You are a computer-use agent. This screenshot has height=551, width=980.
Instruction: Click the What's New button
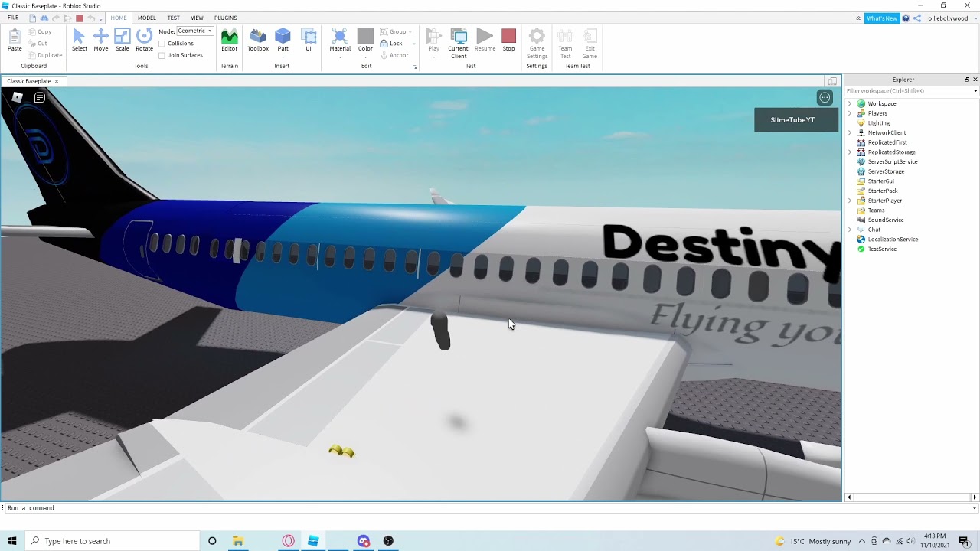click(881, 18)
